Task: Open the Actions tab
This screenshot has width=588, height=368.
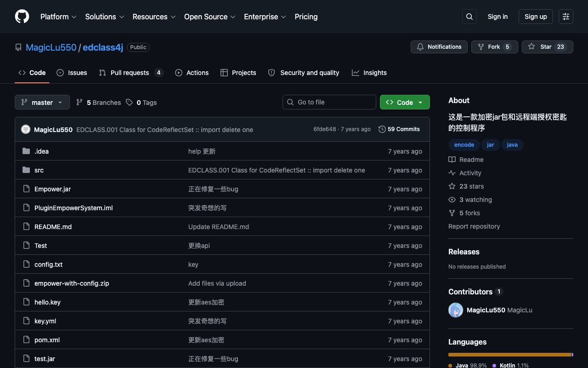Action: [x=192, y=73]
